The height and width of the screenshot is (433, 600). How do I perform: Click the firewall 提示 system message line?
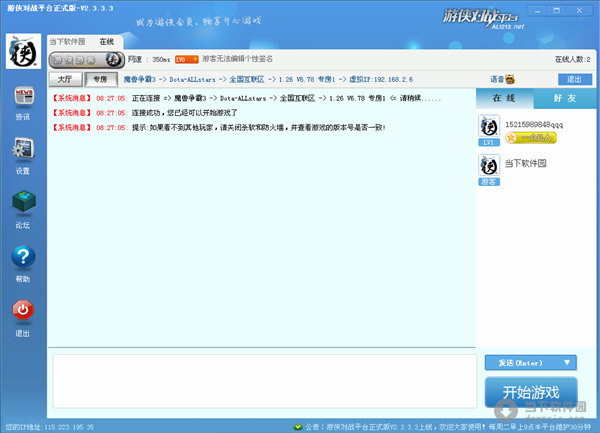click(218, 127)
